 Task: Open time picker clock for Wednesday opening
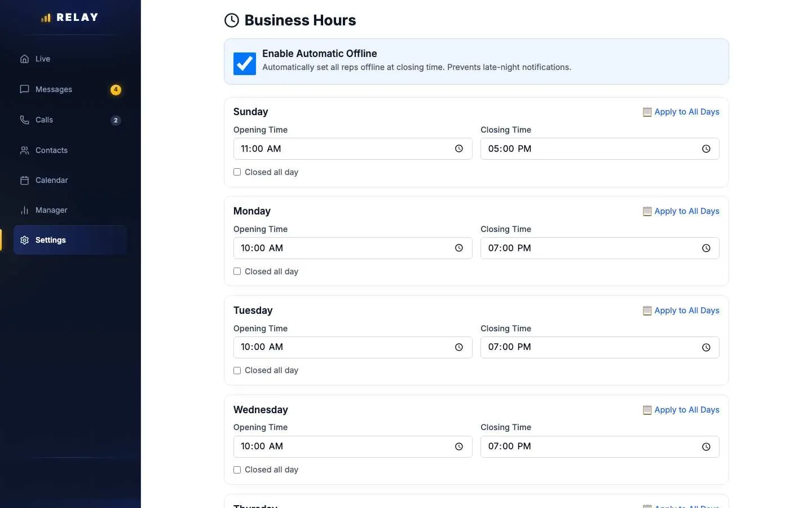pos(459,446)
